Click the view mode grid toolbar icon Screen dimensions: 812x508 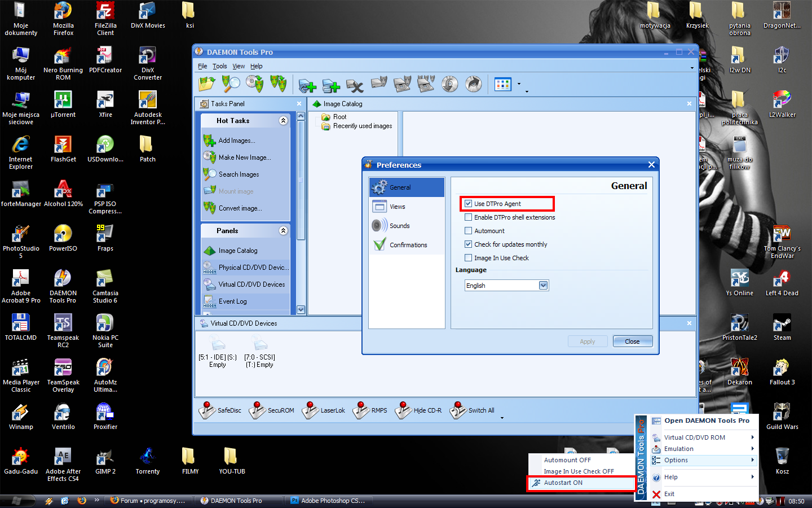(502, 84)
